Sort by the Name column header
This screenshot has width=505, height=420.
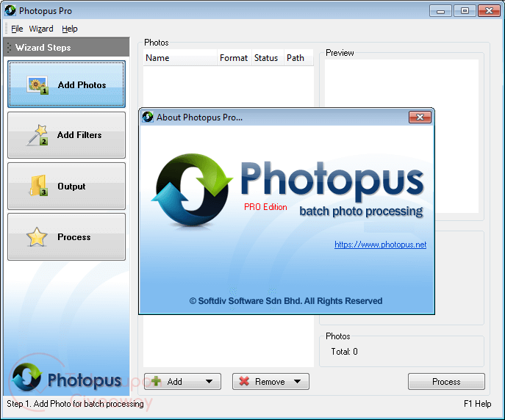(180, 58)
